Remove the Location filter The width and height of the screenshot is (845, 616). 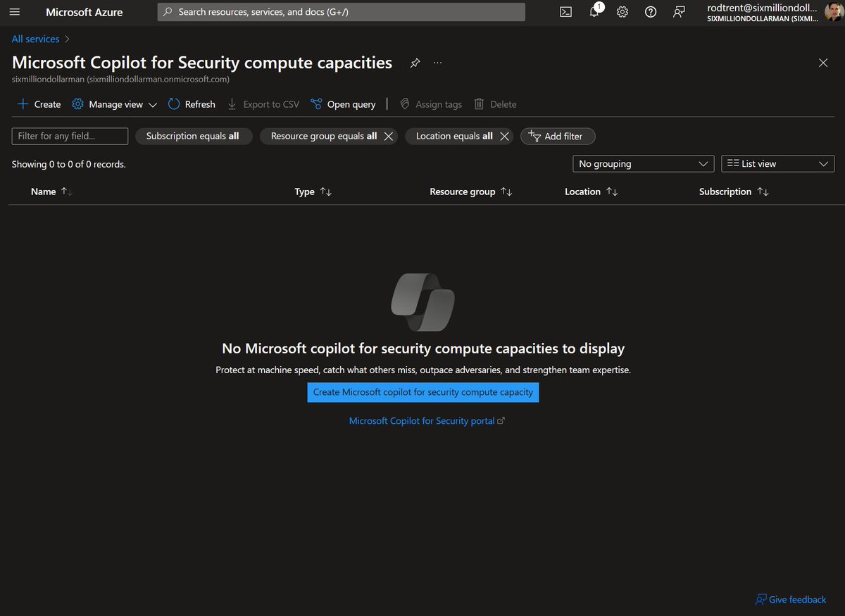click(504, 137)
